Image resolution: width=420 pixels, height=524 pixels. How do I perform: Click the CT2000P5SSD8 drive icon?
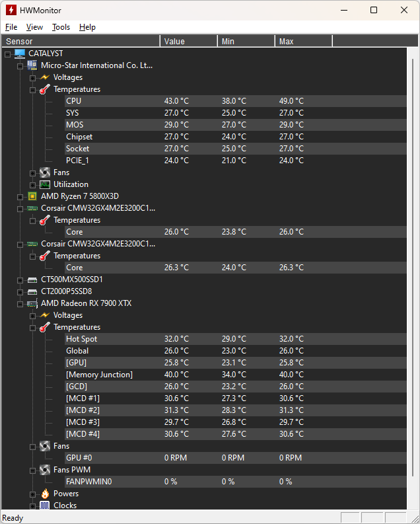[32, 292]
